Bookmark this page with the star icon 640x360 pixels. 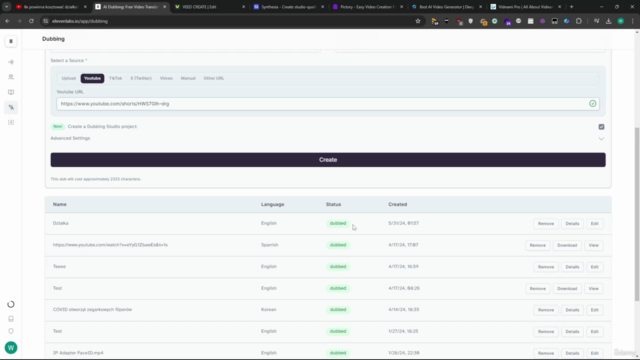[418, 21]
